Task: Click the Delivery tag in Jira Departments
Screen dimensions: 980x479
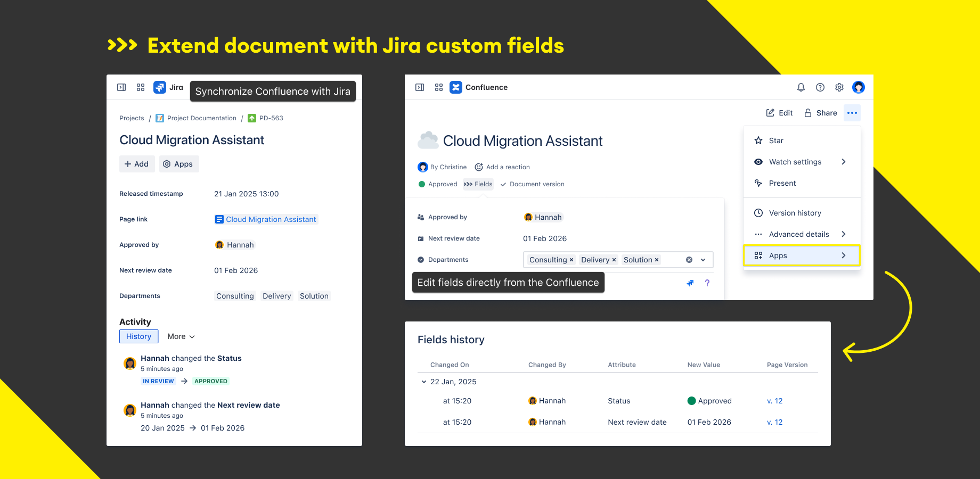Action: tap(277, 296)
